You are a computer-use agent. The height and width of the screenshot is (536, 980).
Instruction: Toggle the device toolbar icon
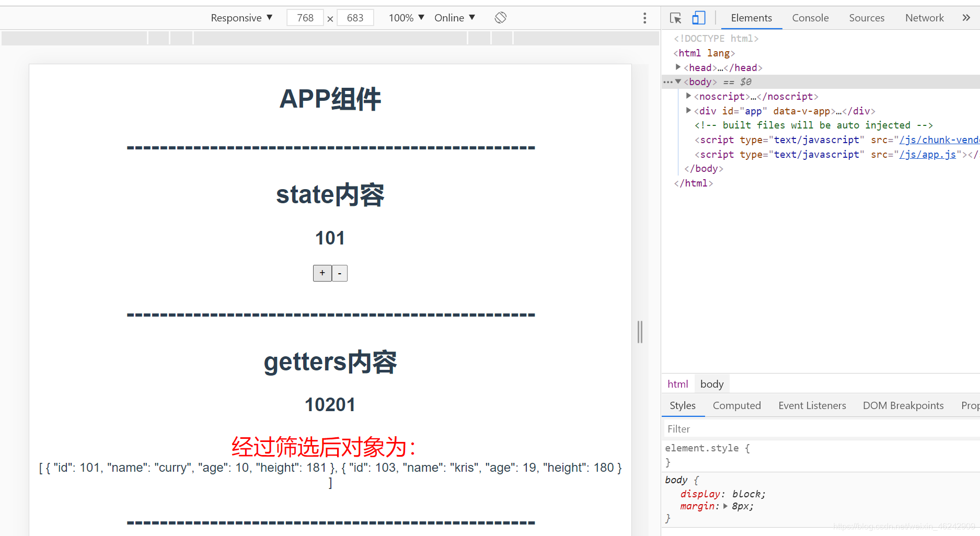click(699, 18)
